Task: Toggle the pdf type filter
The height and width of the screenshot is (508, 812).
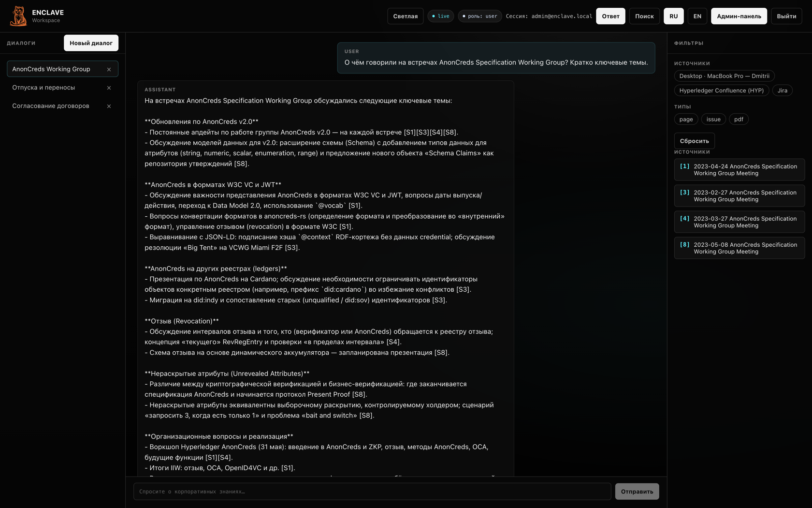Action: [739, 119]
